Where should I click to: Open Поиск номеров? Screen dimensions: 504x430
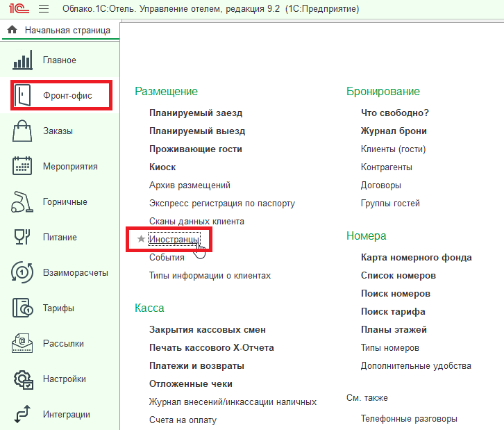pos(396,293)
